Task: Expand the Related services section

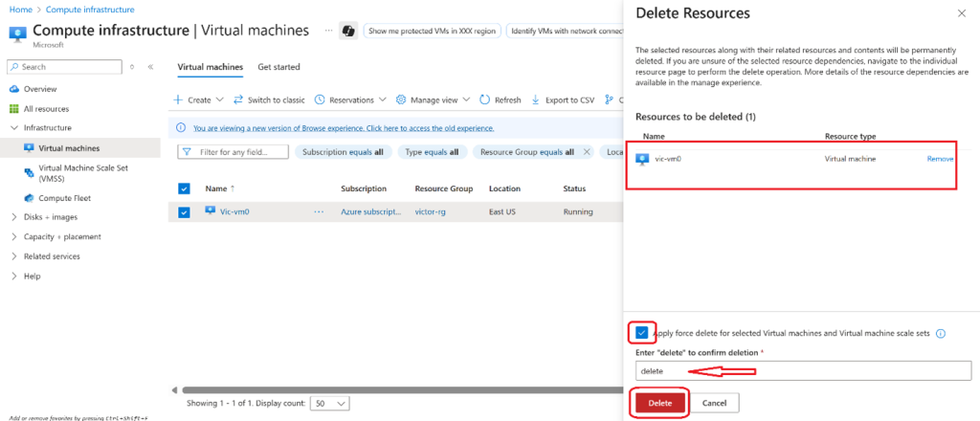Action: pyautogui.click(x=14, y=256)
